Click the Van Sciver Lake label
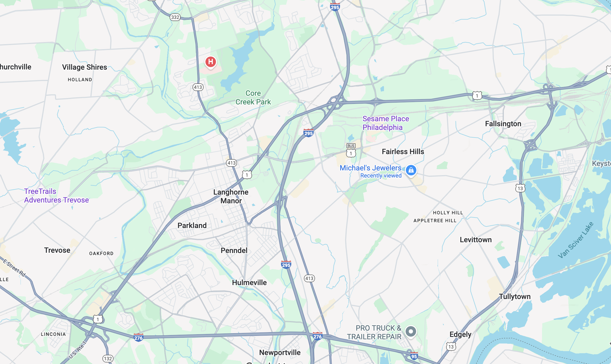Viewport: 611px width, 364px height. 576,240
